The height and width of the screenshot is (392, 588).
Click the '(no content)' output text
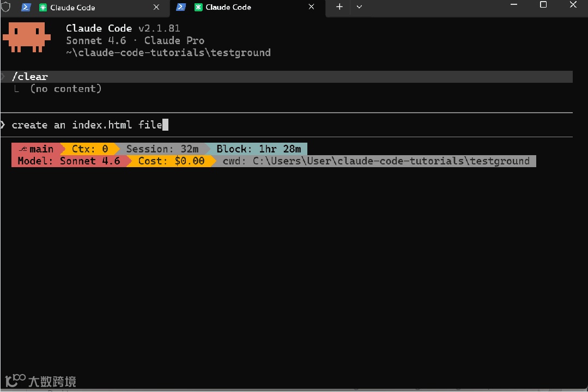coord(65,89)
